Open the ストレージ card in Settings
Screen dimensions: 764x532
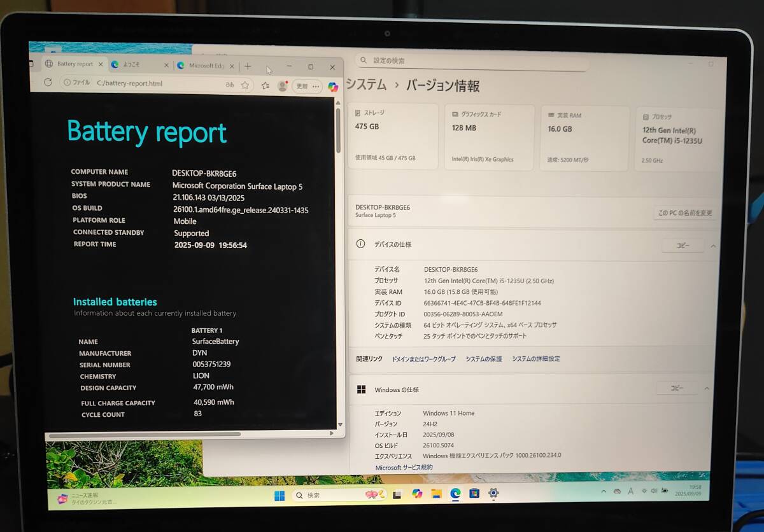393,136
